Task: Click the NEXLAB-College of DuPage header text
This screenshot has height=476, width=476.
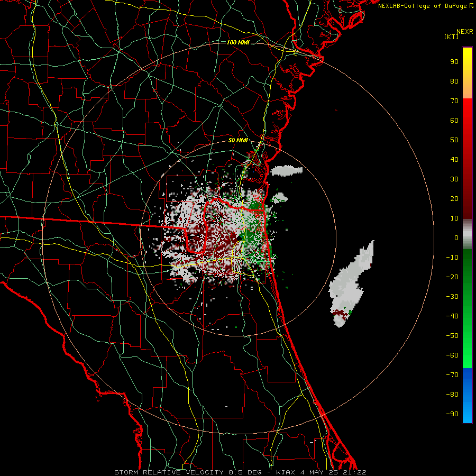Action: pyautogui.click(x=425, y=6)
